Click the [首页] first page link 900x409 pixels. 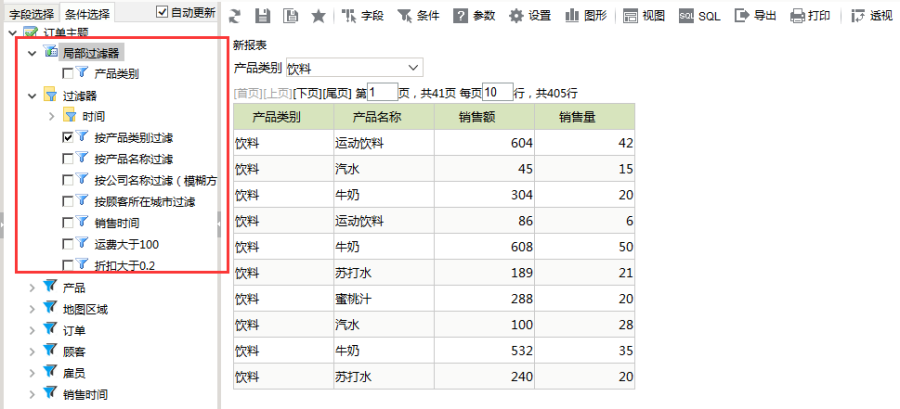pyautogui.click(x=248, y=93)
